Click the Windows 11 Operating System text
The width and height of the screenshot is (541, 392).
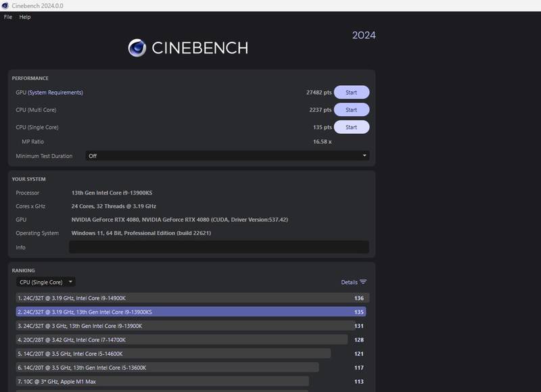pos(141,233)
